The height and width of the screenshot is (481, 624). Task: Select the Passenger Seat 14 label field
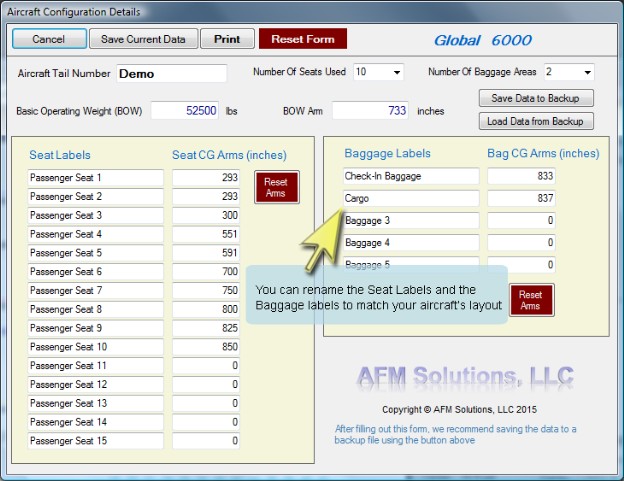96,422
